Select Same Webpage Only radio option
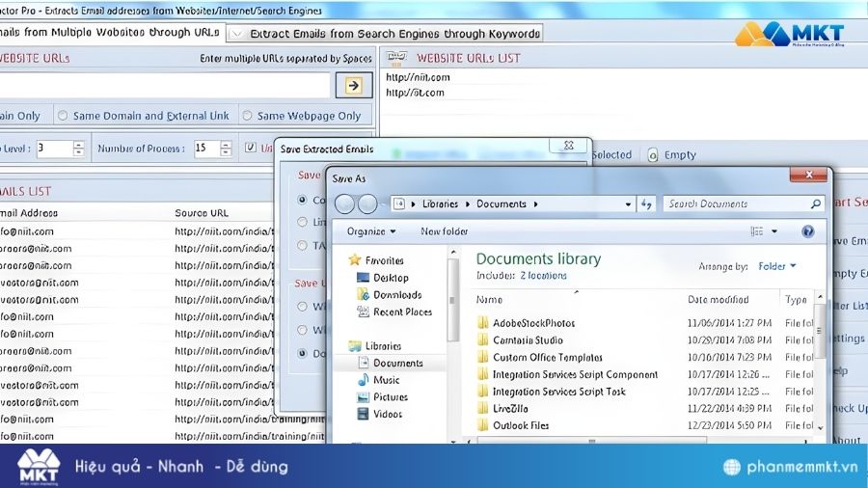The height and width of the screenshot is (488, 868). 302,116
